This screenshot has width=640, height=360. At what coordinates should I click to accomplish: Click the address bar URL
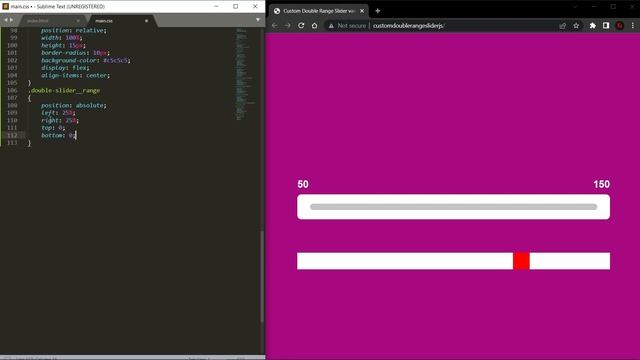tap(409, 26)
